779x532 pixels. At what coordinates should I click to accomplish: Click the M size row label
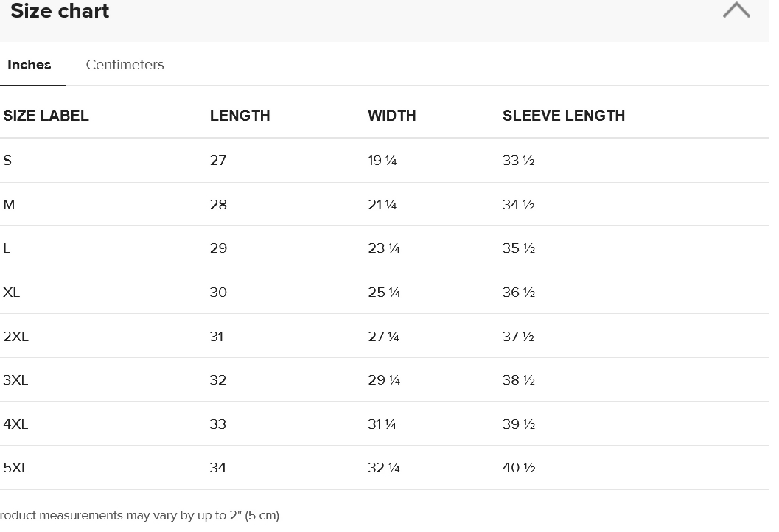tap(9, 205)
